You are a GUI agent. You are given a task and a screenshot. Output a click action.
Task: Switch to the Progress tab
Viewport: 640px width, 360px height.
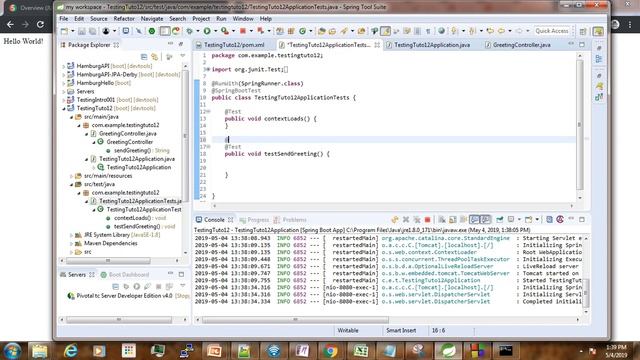coord(254,220)
